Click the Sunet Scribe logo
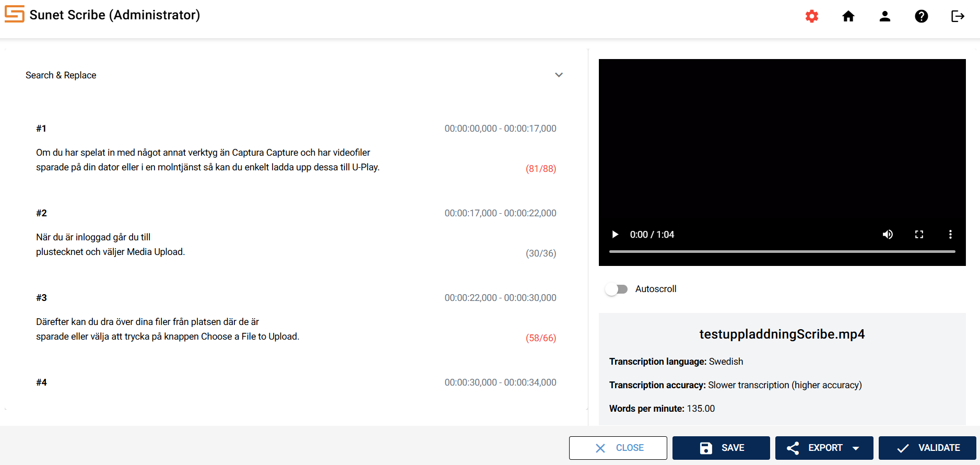The image size is (980, 465). click(15, 14)
